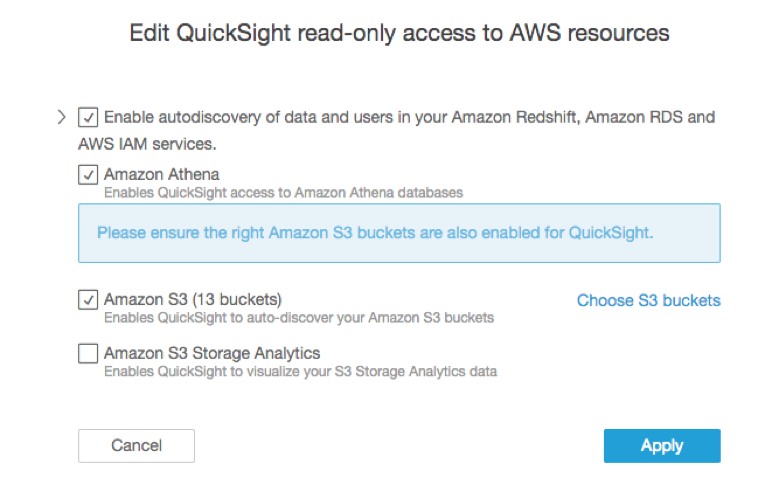Uncheck the Amazon Athena checkbox
Image resolution: width=770 pixels, height=477 pixels.
[x=88, y=175]
